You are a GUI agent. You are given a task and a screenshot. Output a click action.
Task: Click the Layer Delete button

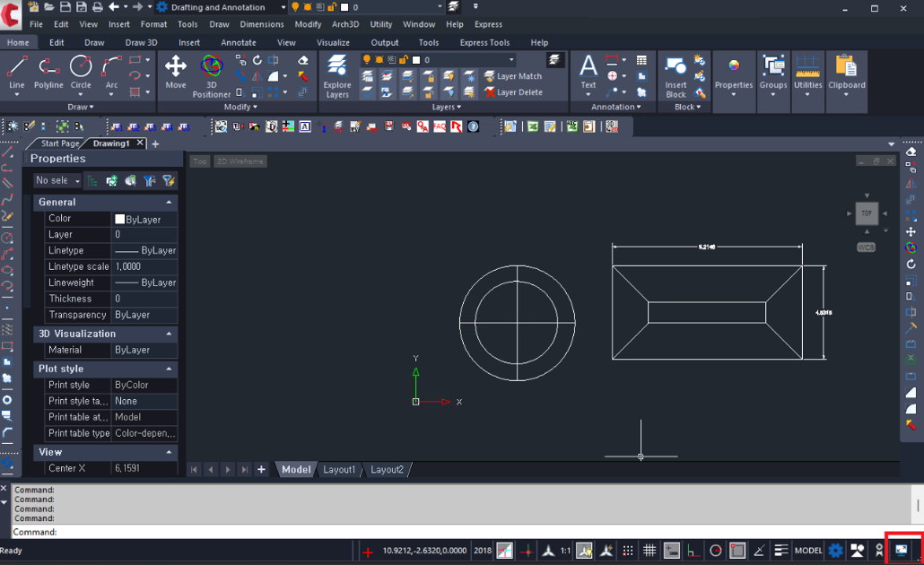(x=513, y=92)
